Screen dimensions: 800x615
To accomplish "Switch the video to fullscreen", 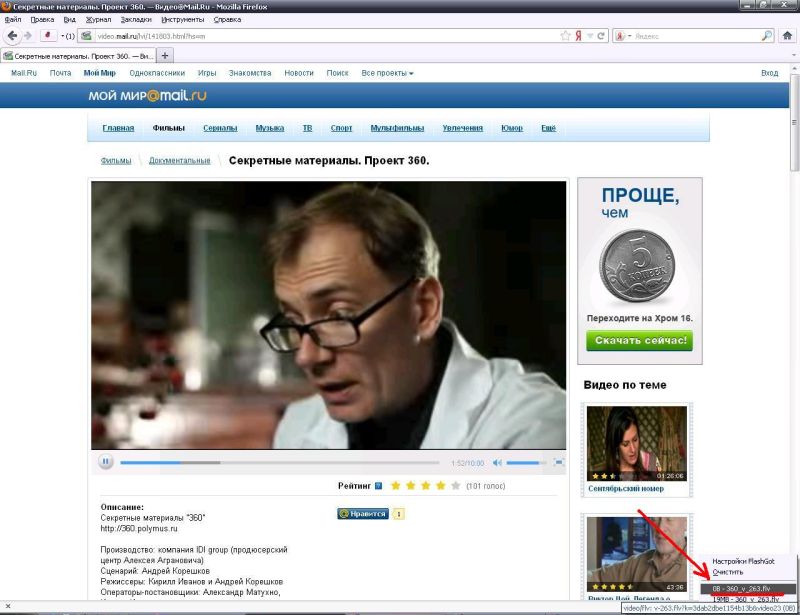I will [559, 462].
